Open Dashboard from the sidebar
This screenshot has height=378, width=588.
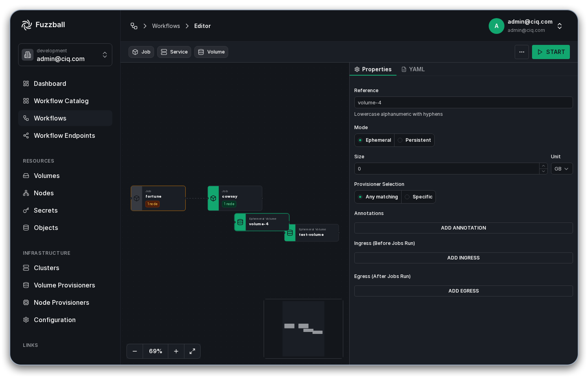coord(65,83)
